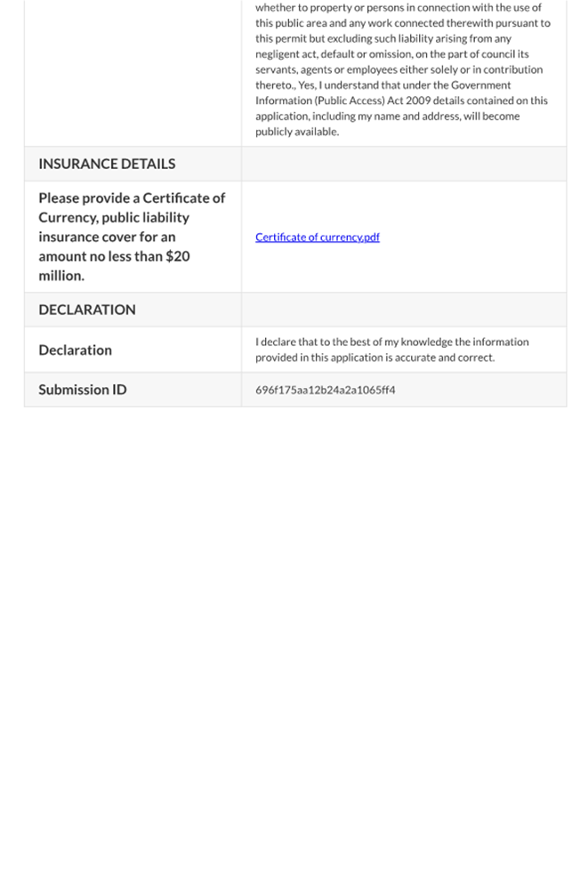
Task: Click the Submission ID label
Action: pyautogui.click(x=83, y=390)
